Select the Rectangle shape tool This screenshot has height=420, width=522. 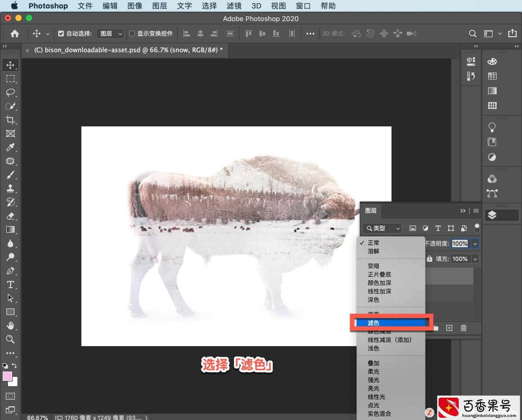[x=11, y=312]
